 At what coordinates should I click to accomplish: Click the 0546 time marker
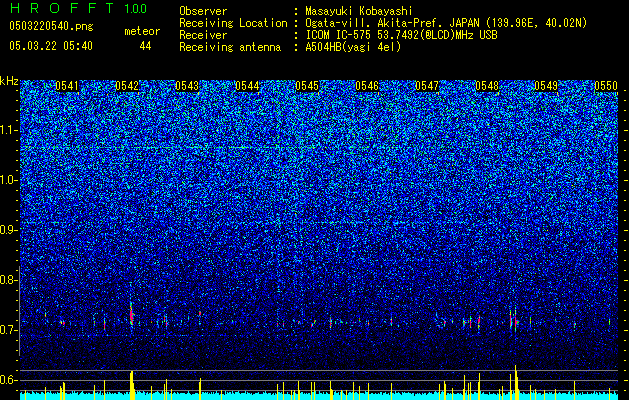[367, 86]
